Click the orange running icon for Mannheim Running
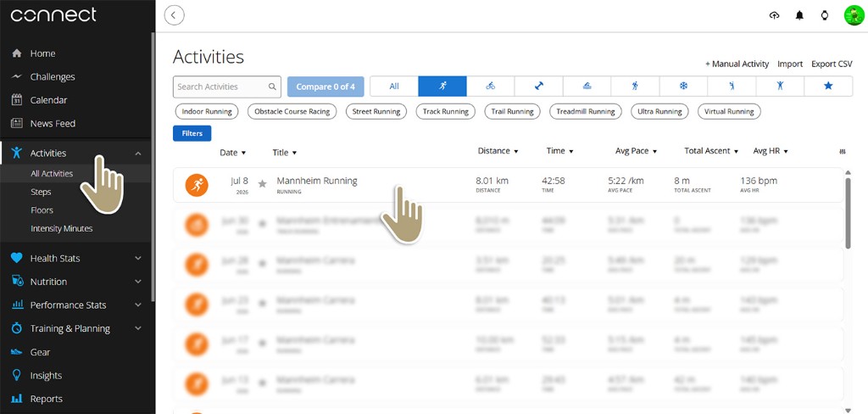Viewport: 868px width, 414px height. point(197,185)
